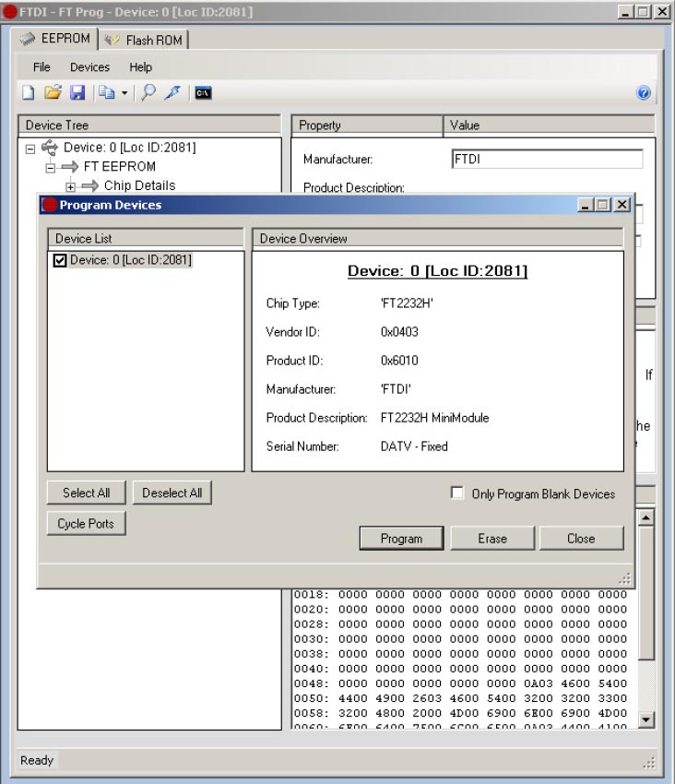
Task: Close the FT Prog main window
Action: (662, 11)
